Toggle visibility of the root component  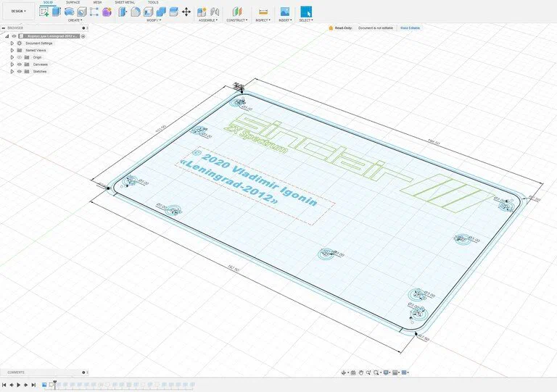14,36
